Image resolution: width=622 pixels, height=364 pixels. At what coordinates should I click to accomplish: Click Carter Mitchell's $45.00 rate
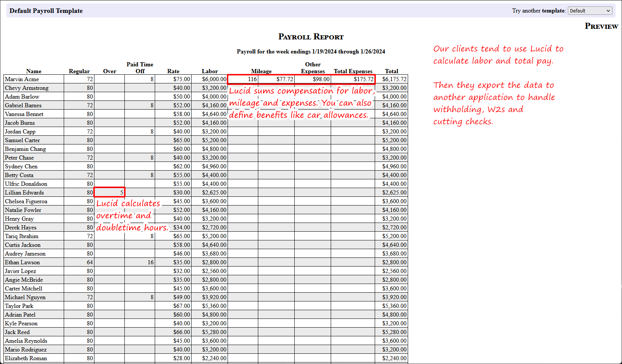tap(173, 289)
